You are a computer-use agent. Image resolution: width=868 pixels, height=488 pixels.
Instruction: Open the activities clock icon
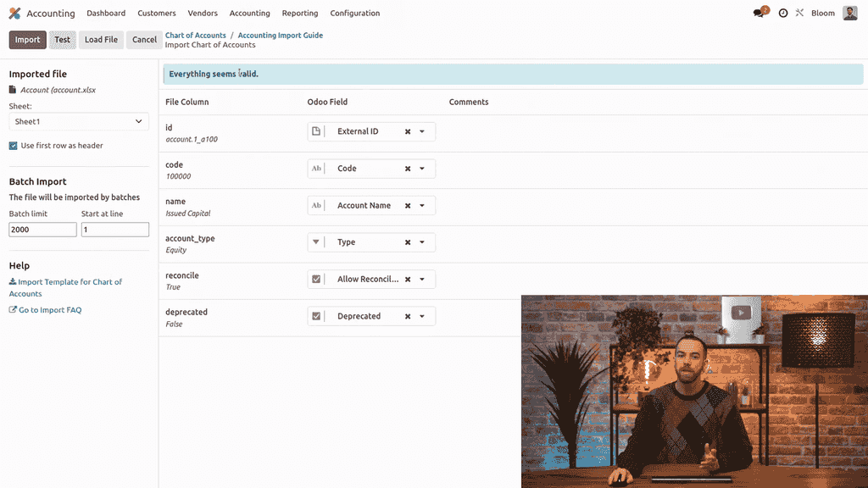[x=782, y=14]
